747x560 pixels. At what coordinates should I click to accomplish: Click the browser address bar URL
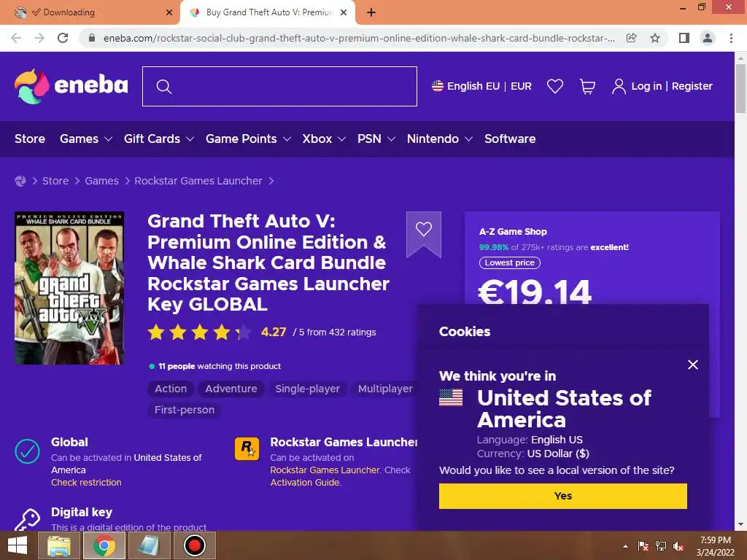[359, 38]
